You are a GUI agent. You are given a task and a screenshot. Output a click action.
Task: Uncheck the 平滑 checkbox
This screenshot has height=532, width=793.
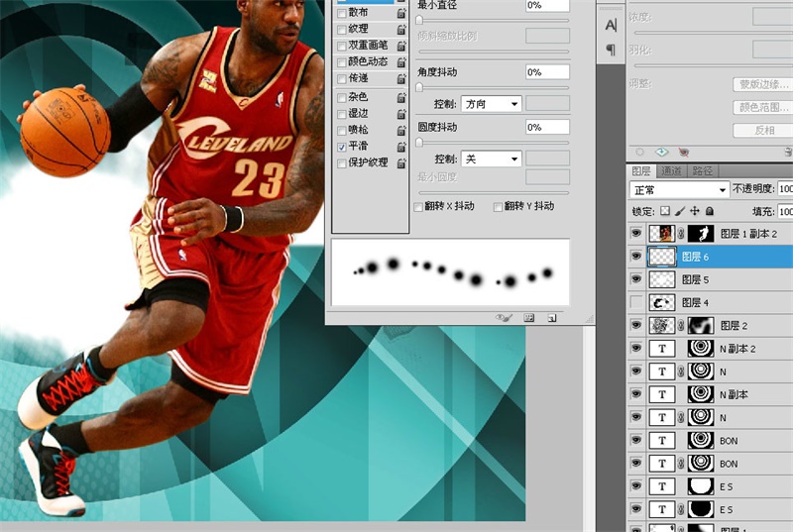coord(343,147)
